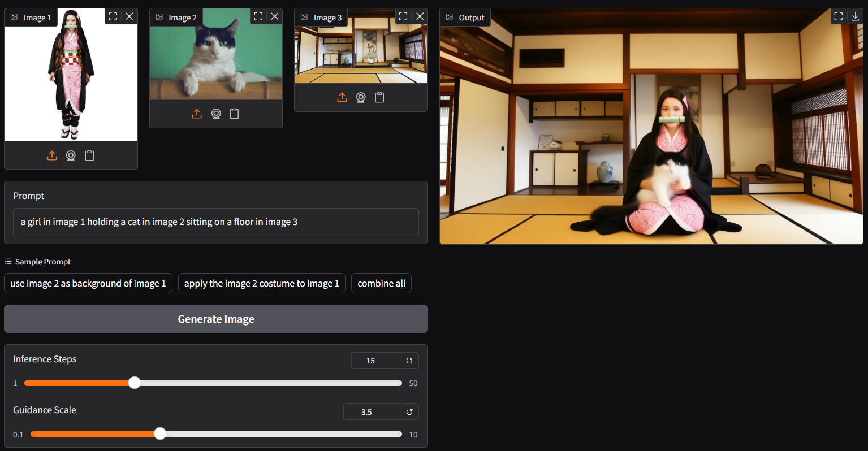Use sample prompt 'apply the image 2 costume to image 1'
This screenshot has height=451, width=868.
262,283
